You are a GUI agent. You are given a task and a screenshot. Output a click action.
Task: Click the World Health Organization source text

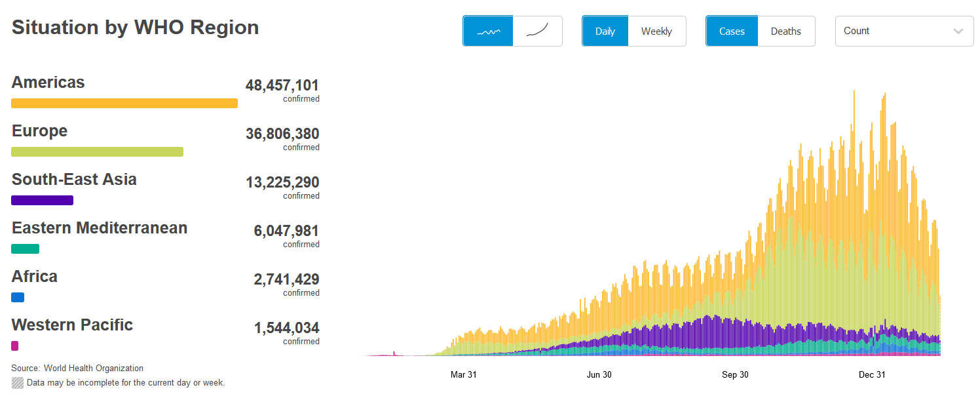pos(93,368)
